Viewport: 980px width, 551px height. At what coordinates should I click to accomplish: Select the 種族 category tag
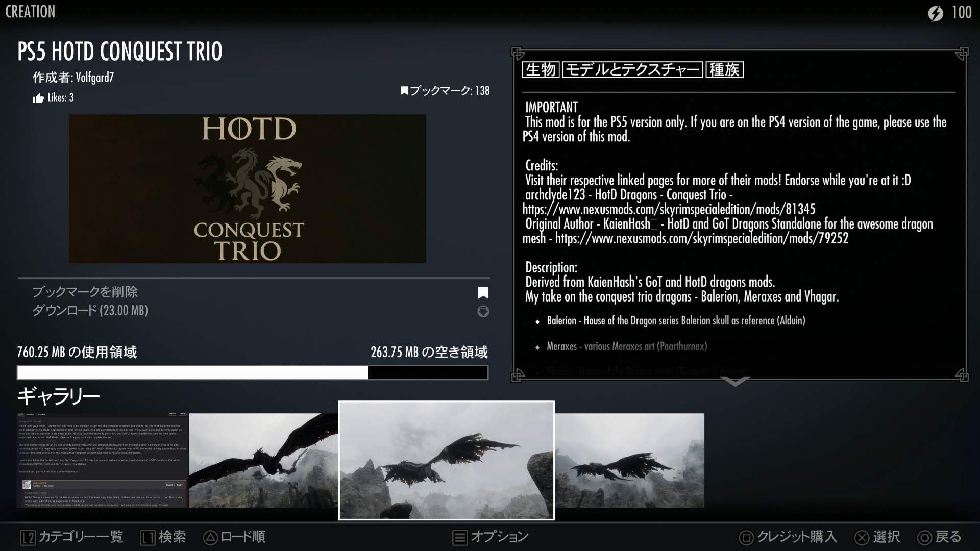724,69
